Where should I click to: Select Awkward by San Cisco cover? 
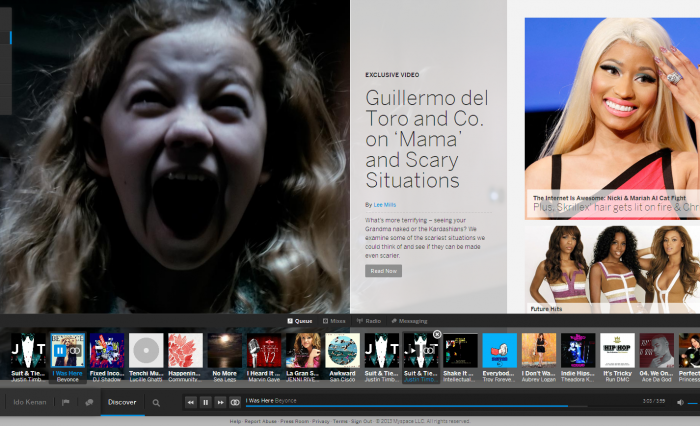click(x=342, y=351)
